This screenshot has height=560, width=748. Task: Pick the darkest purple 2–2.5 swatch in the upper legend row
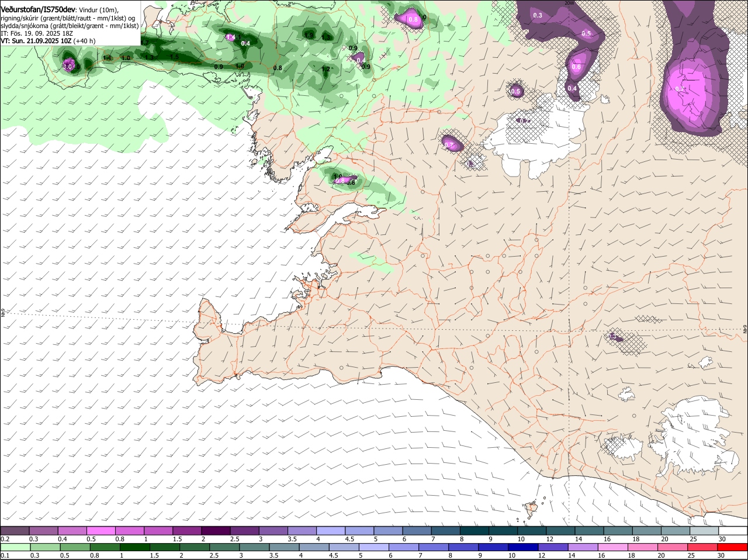point(215,530)
